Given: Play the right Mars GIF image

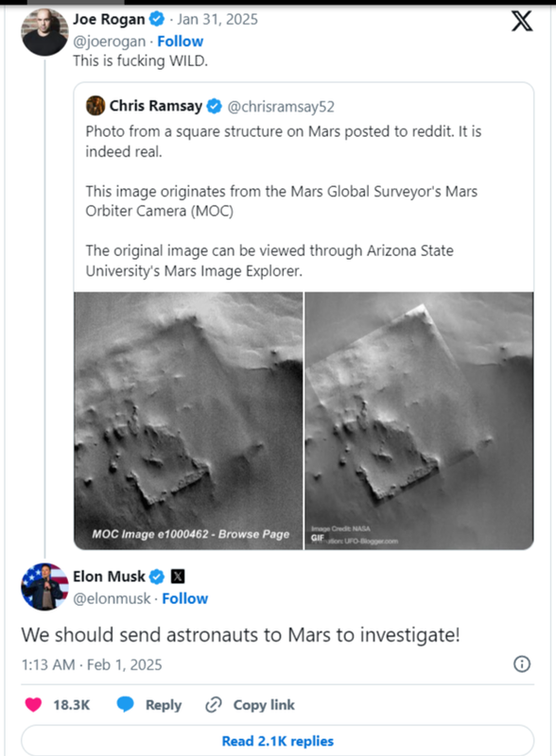Looking at the screenshot, I should [419, 421].
